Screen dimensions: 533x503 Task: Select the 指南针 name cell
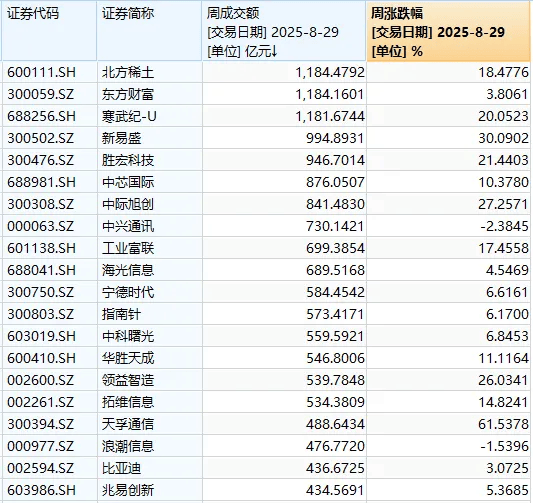(150, 314)
